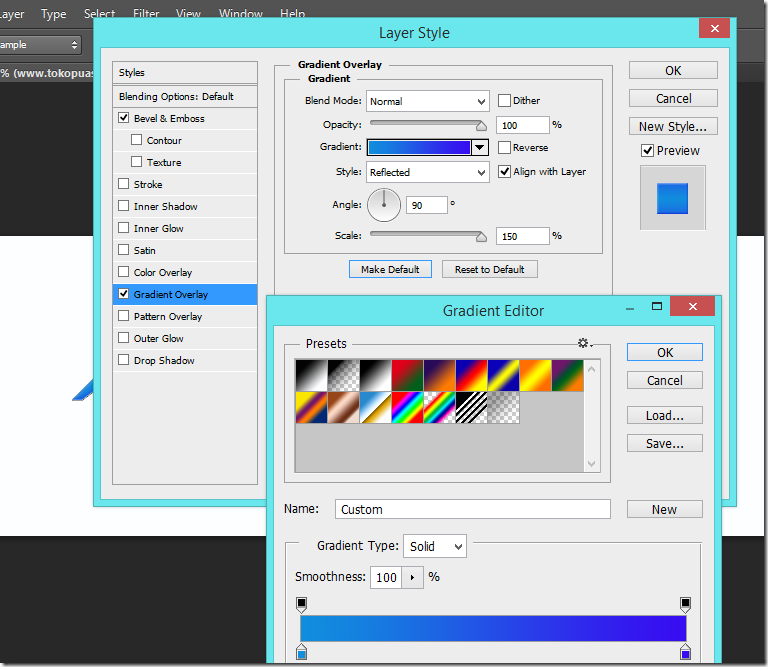Screen dimensions: 768x667
Task: Toggle the Reverse gradient checkbox
Action: click(x=504, y=147)
